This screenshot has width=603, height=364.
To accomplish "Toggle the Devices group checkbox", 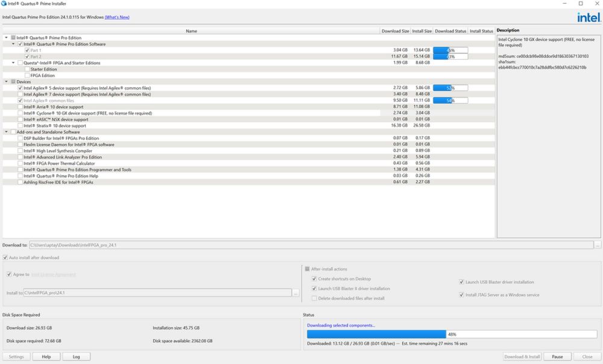I will pos(13,82).
